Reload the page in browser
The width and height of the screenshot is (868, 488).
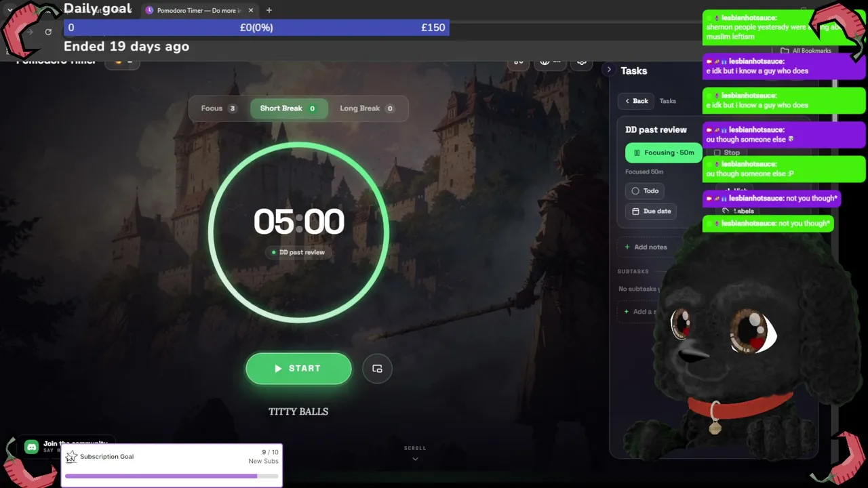48,32
